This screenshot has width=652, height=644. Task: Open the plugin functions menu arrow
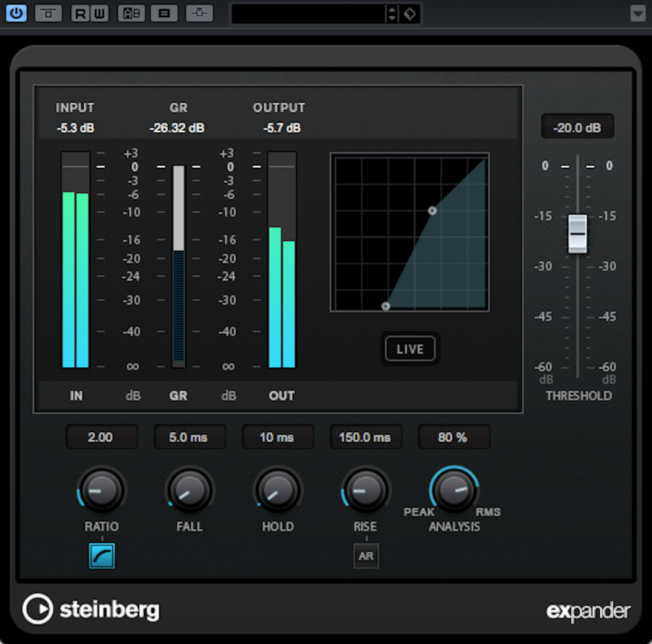(638, 14)
